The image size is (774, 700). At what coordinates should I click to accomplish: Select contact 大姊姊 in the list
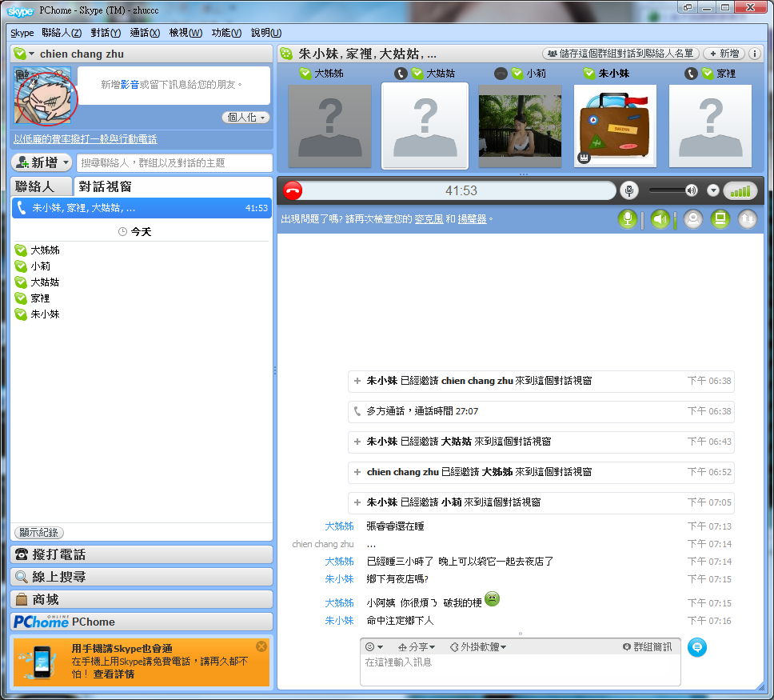[x=142, y=250]
